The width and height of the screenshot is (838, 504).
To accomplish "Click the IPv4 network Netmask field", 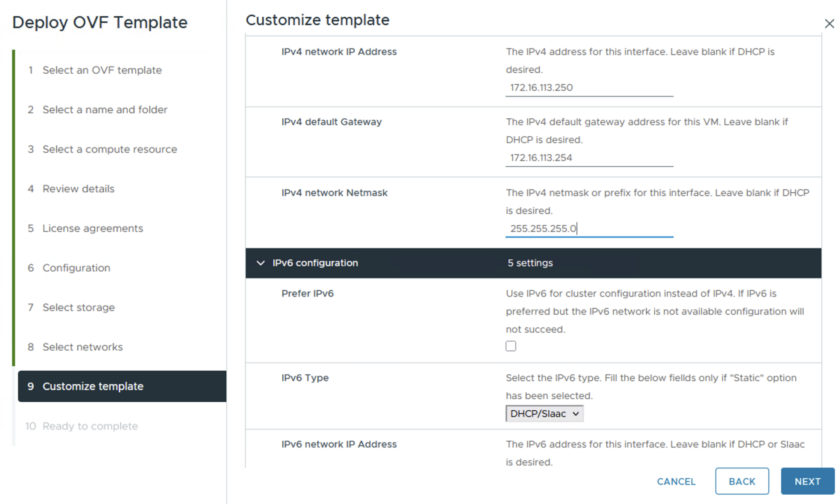I will pyautogui.click(x=589, y=228).
